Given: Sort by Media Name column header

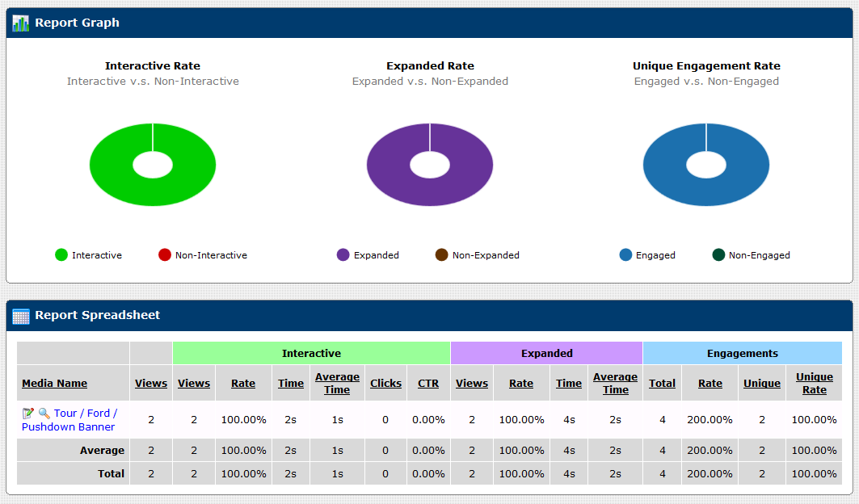Looking at the screenshot, I should click(x=54, y=384).
